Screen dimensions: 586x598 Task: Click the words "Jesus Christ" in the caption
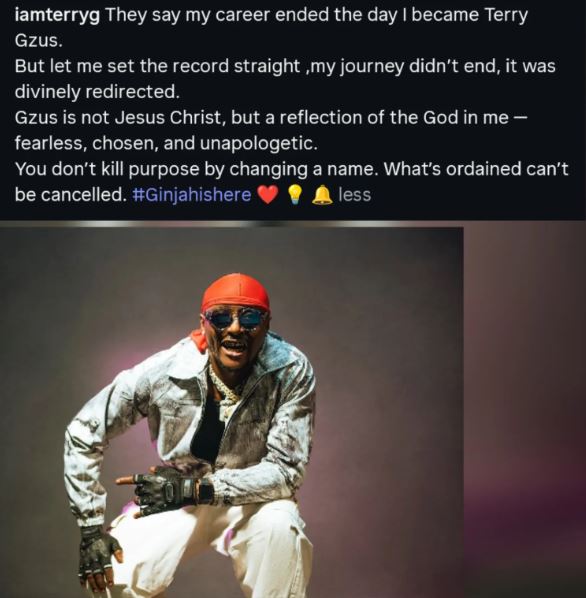[167, 117]
